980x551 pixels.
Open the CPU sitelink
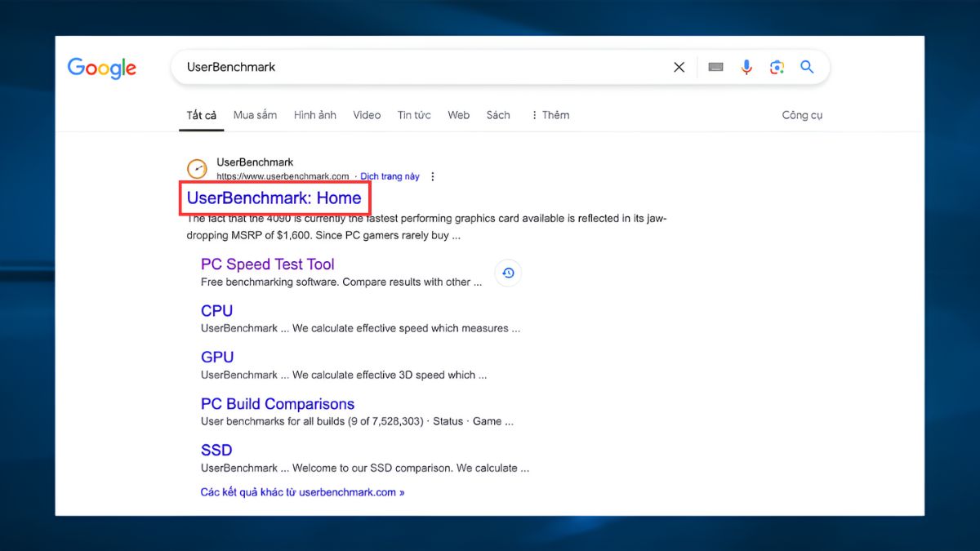[217, 311]
